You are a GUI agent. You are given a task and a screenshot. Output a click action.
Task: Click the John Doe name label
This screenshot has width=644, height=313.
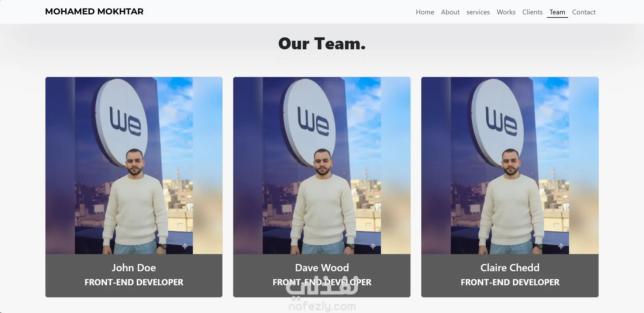[x=134, y=267]
